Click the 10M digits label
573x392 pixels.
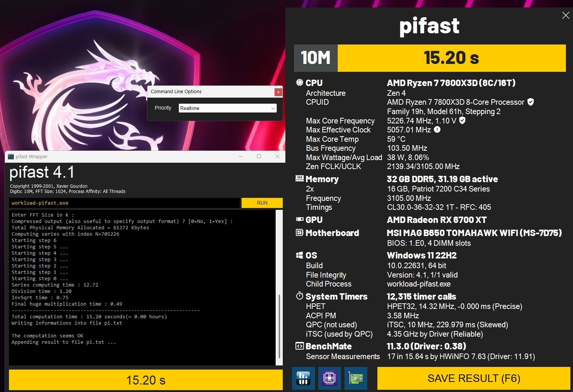(316, 58)
